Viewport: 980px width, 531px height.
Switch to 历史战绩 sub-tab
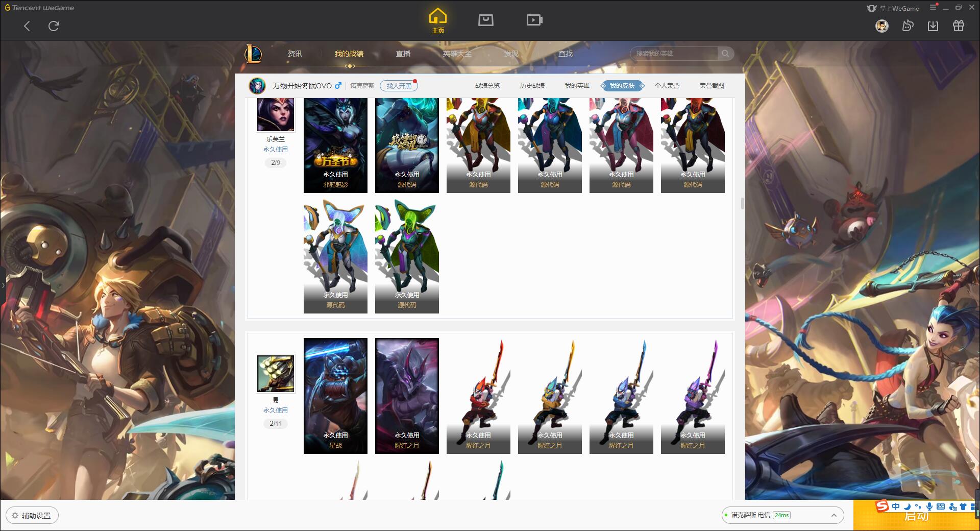[532, 86]
